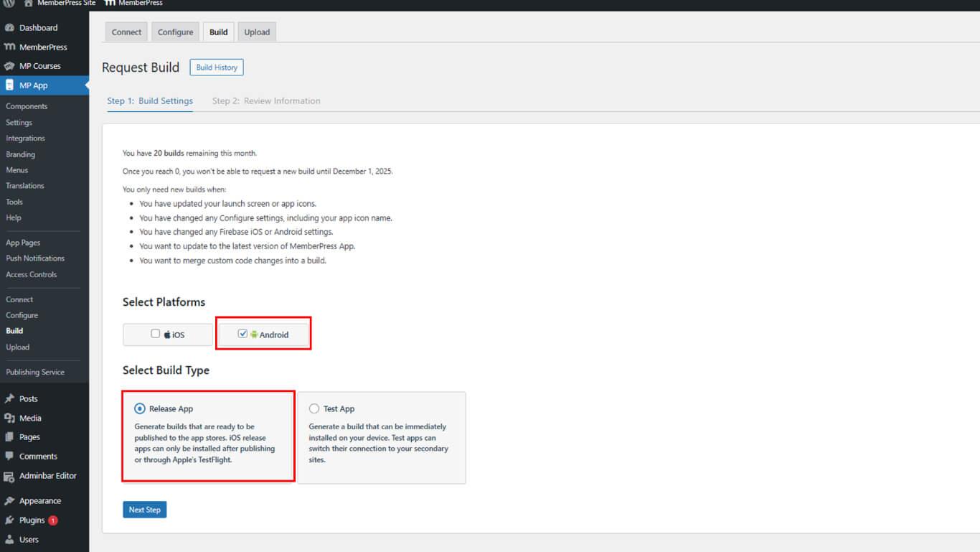The image size is (980, 552).
Task: Open the Upload tab
Action: coord(257,32)
